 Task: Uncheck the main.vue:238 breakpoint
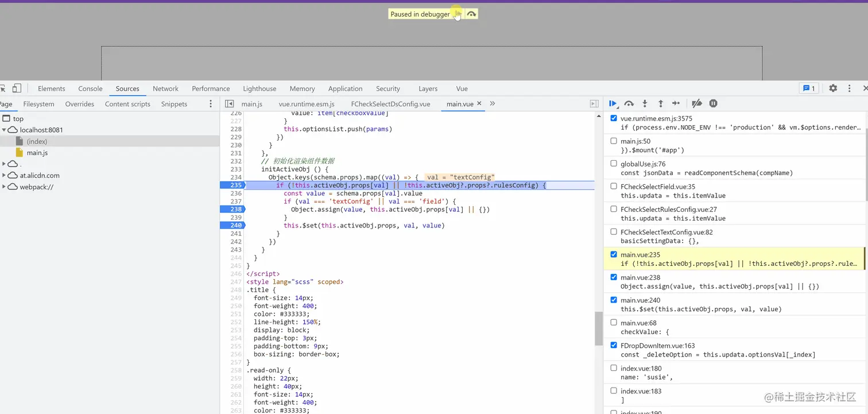click(x=614, y=277)
